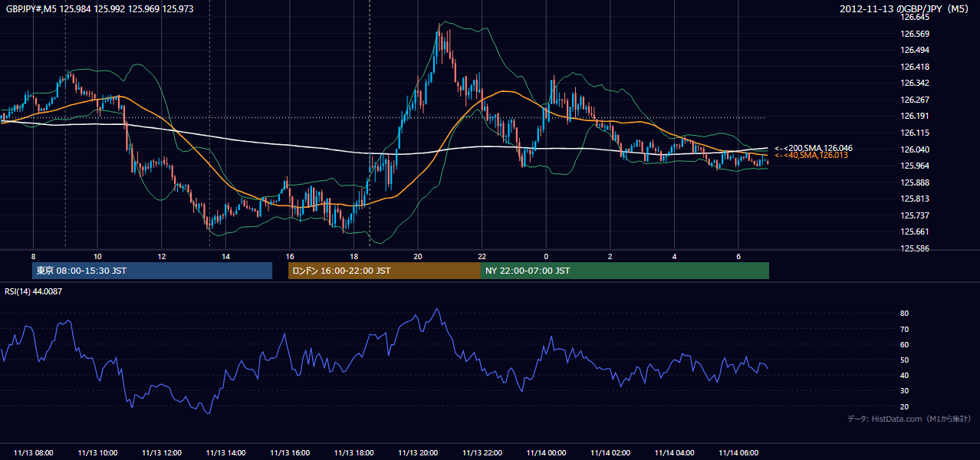980x460 pixels.
Task: Click RSI scale value 20
Action: (904, 406)
